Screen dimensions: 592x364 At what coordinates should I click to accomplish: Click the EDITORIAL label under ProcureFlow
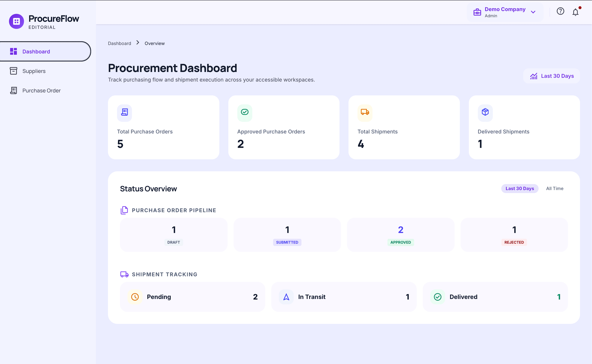pyautogui.click(x=42, y=27)
